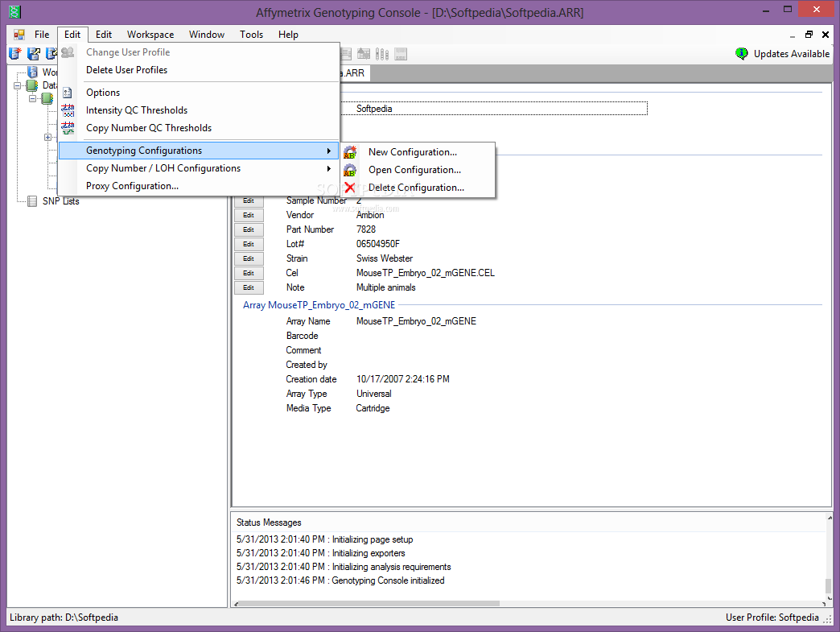Click the Strain value Swiss Webster
840x632 pixels.
385,258
